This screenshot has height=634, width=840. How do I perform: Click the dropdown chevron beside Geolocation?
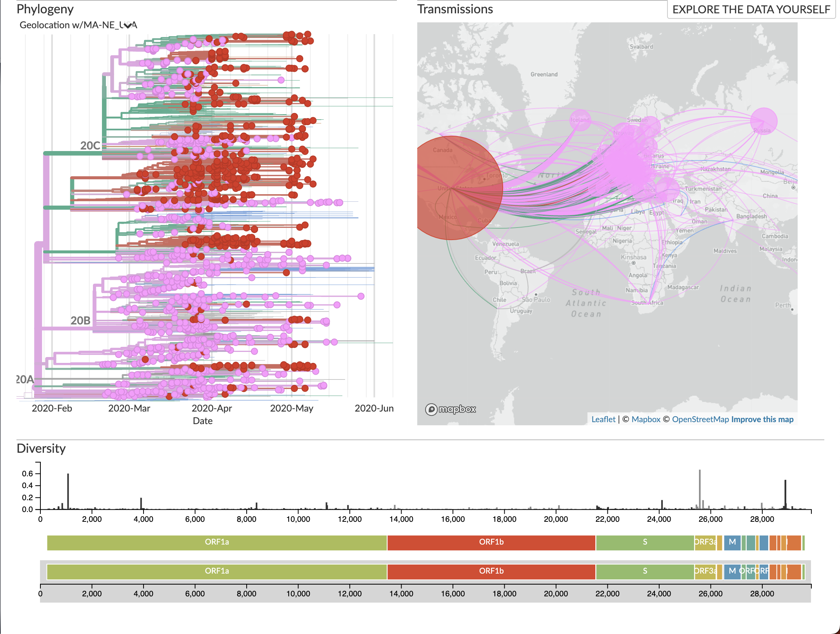tap(127, 26)
